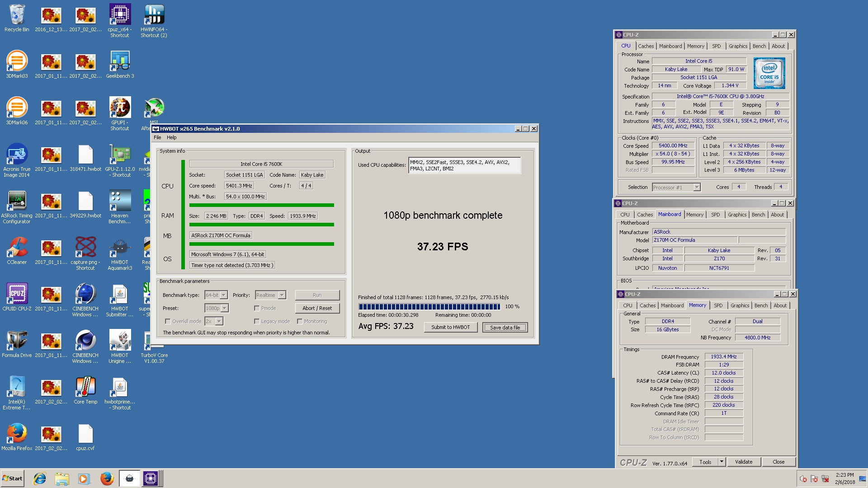The image size is (868, 488).
Task: Switch to Graphics tab in Memory CPU-Z window
Action: [740, 305]
